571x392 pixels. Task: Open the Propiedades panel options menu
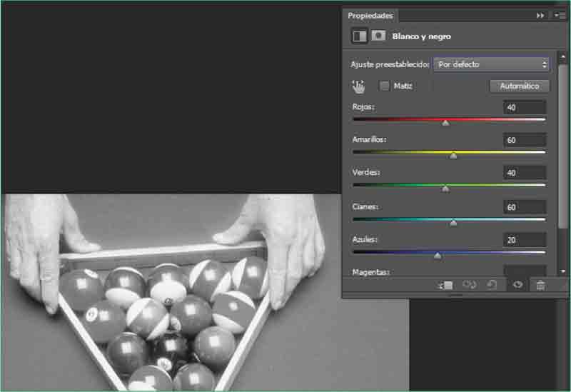point(560,15)
